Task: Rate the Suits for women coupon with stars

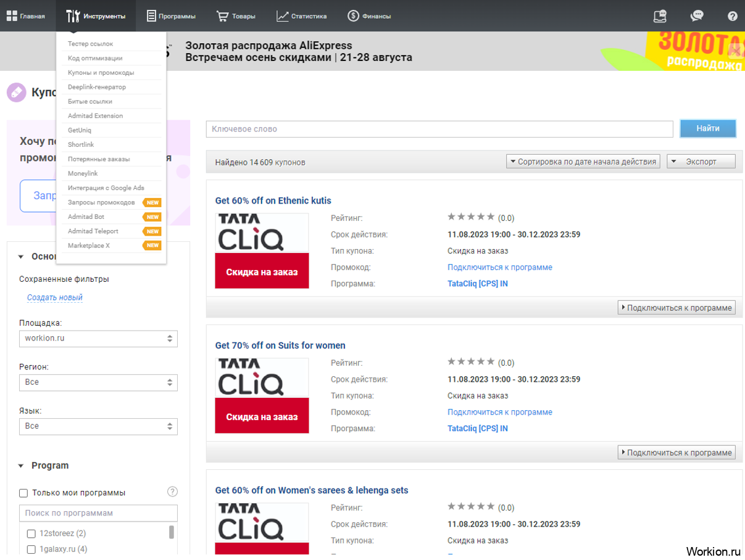Action: tap(471, 362)
